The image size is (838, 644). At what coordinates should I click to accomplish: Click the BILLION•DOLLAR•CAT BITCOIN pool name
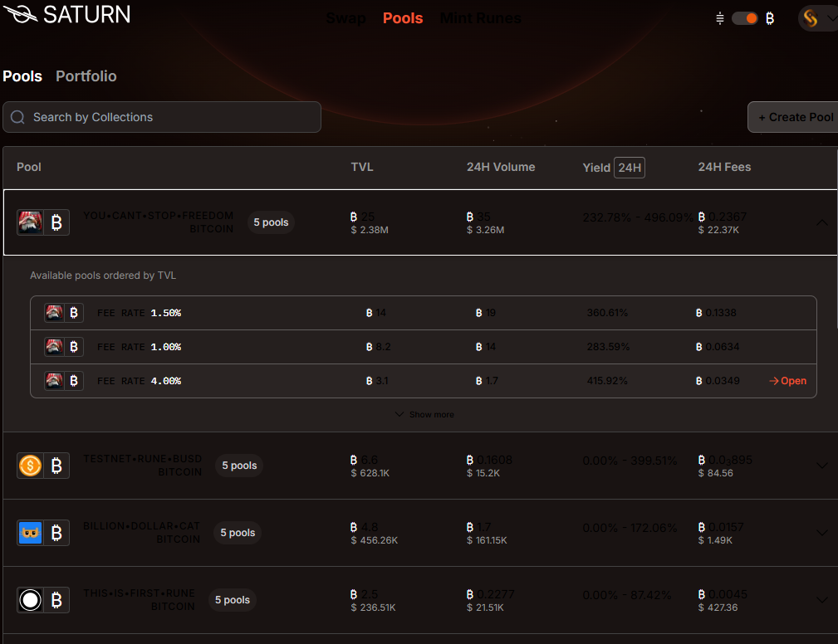pyautogui.click(x=142, y=533)
